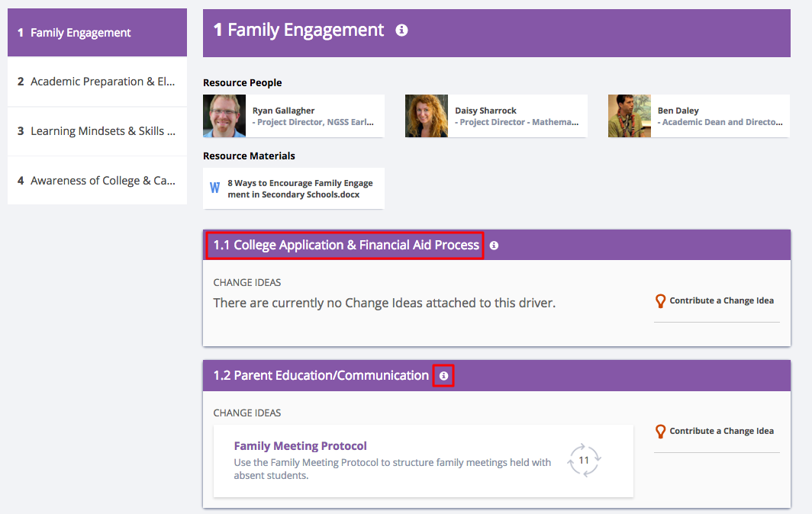Screen dimensions: 812x514
Task: Select Academic Preparation sidebar item
Action: pyautogui.click(x=98, y=82)
